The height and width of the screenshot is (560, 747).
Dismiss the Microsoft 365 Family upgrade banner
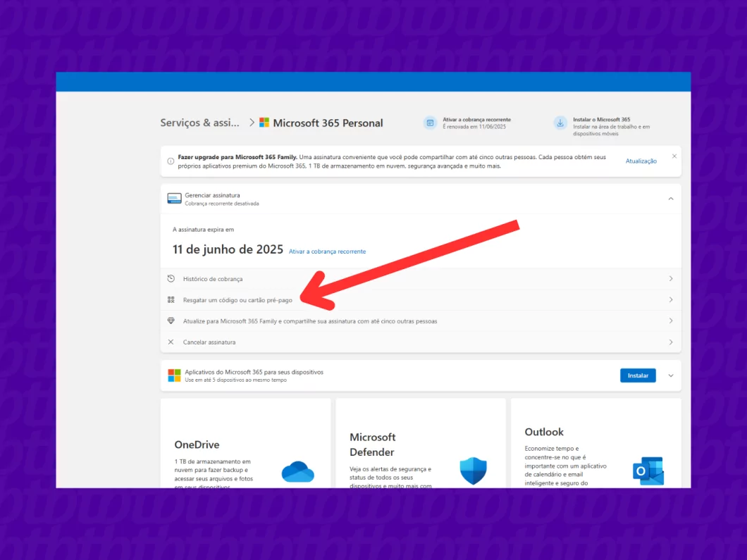[674, 156]
